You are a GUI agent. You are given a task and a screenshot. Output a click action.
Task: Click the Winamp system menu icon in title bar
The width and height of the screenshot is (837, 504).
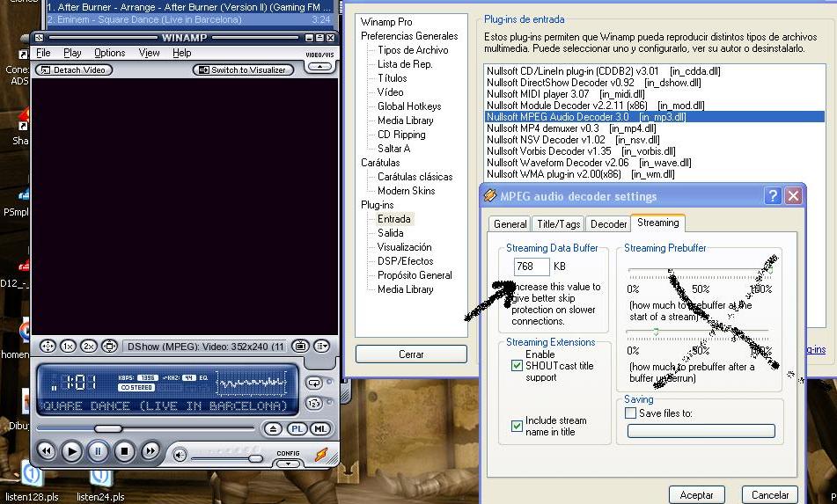[39, 38]
